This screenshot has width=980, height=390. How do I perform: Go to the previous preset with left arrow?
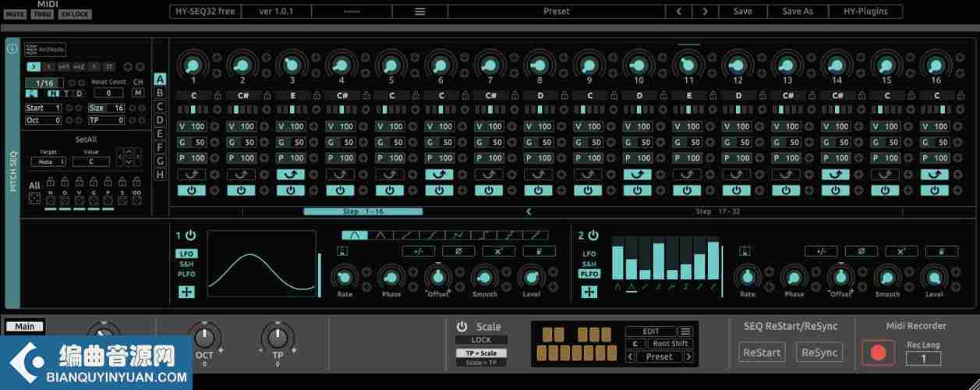pyautogui.click(x=679, y=12)
